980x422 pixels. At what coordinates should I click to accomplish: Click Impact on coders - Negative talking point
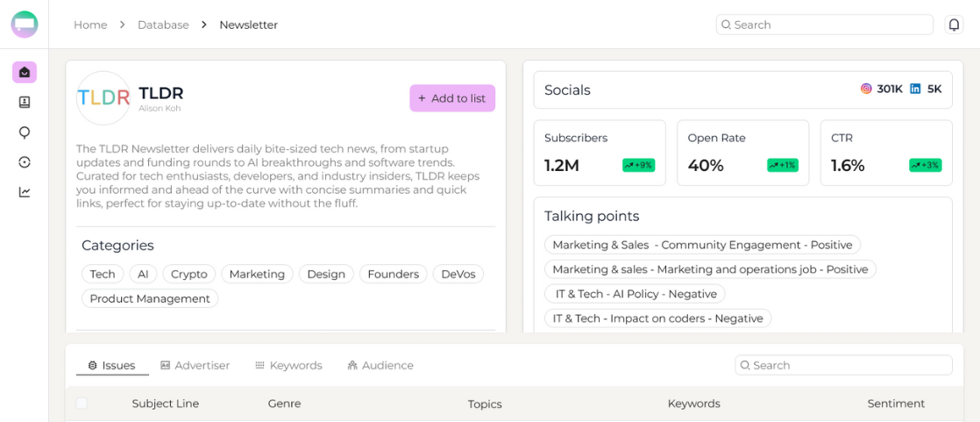(x=658, y=318)
